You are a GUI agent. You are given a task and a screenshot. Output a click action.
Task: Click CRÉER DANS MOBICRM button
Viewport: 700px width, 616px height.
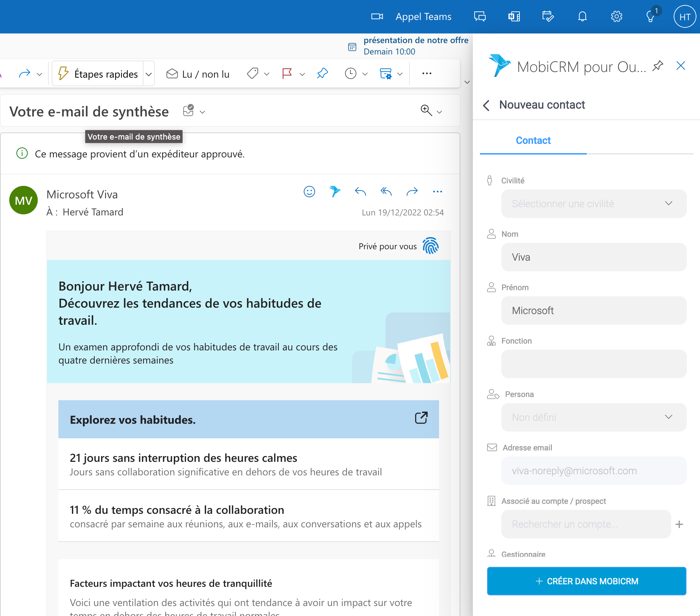coord(586,581)
